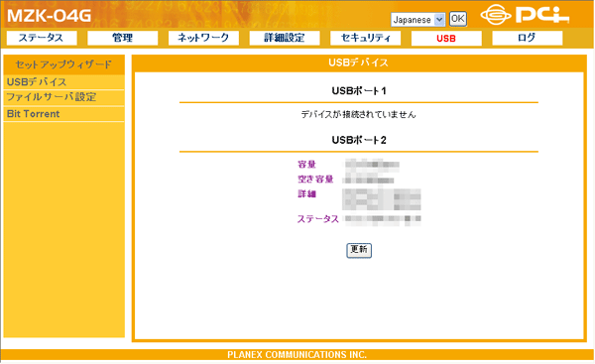The image size is (595, 364).
Task: Click the USBポート1 heading
Action: [x=359, y=91]
